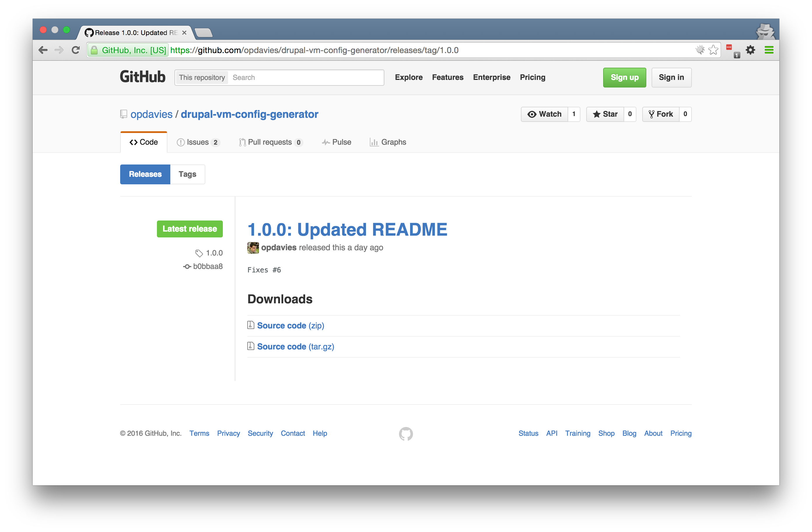The width and height of the screenshot is (812, 532).
Task: Click the browser back arrow
Action: click(x=43, y=50)
